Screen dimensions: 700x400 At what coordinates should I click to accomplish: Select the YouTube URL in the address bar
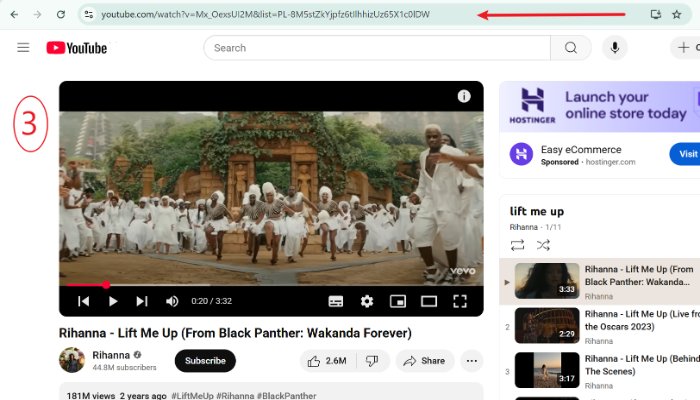[266, 14]
